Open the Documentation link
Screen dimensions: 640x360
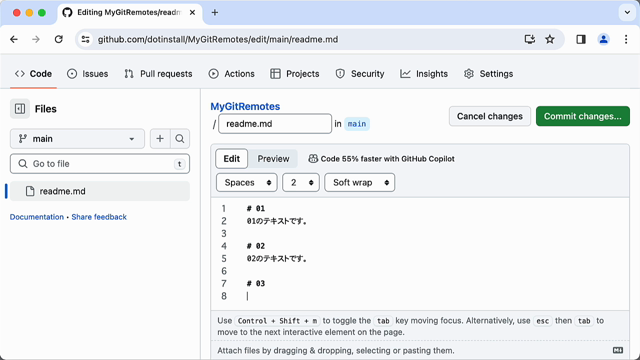(x=37, y=217)
